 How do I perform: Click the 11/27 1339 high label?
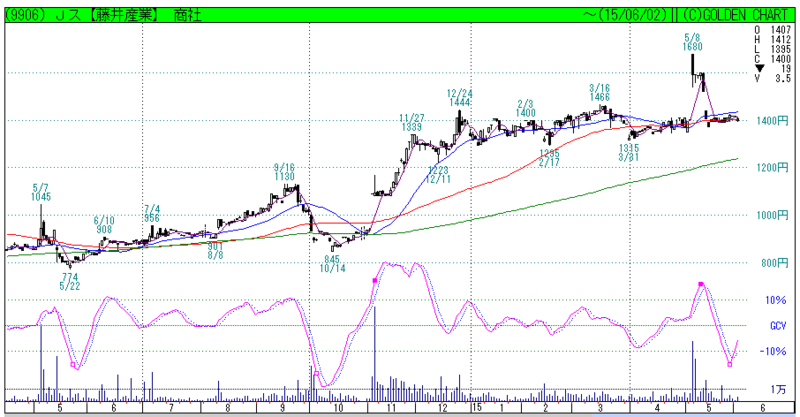pos(412,123)
